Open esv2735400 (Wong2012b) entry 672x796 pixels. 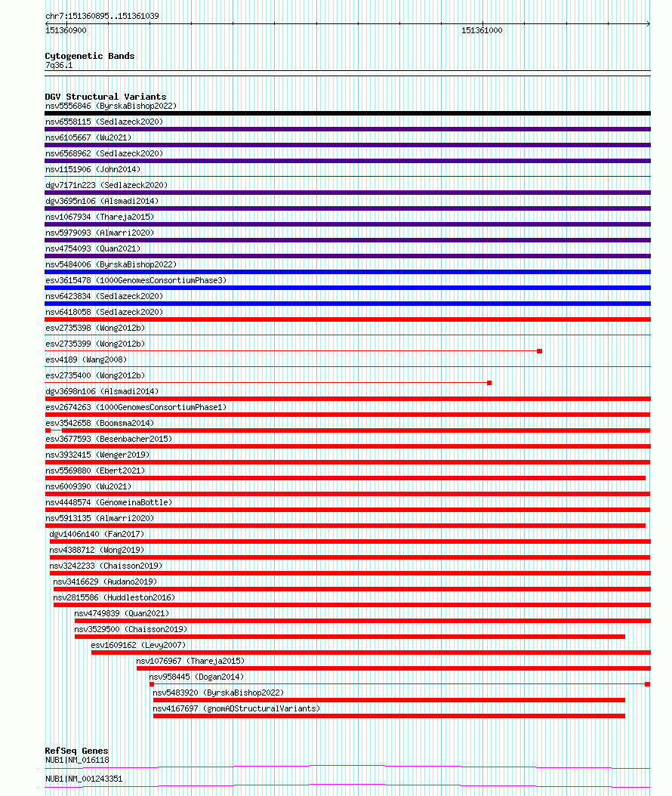click(x=95, y=375)
